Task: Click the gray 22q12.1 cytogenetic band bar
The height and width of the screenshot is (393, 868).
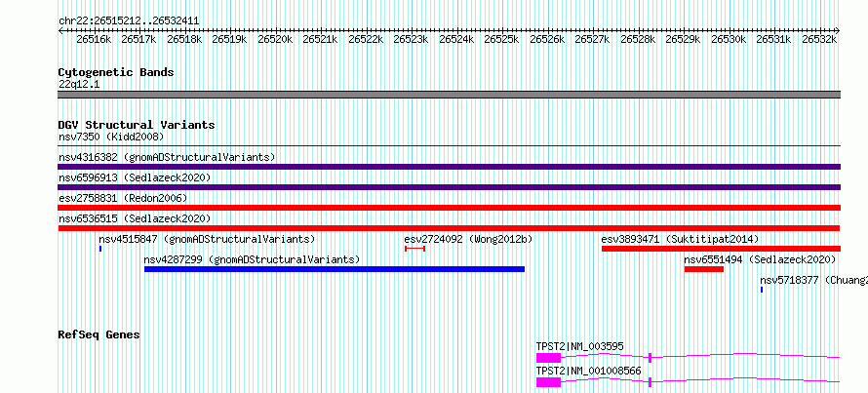Action: [x=449, y=95]
